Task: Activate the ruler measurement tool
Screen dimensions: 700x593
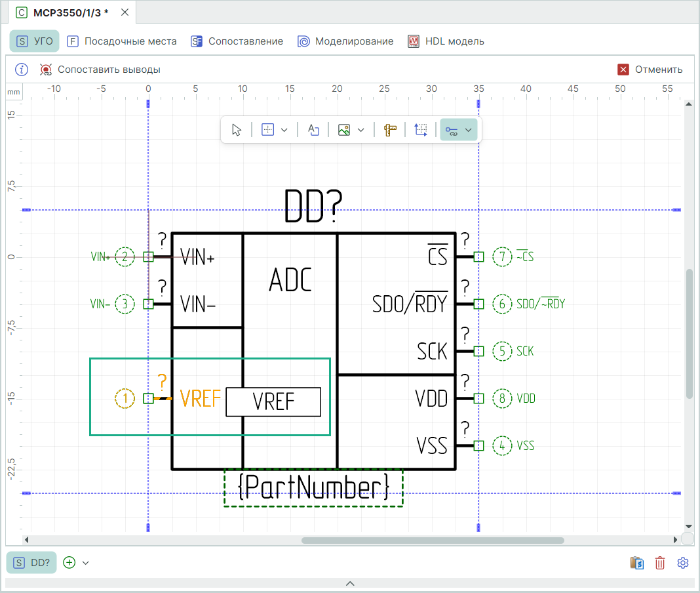Action: pyautogui.click(x=391, y=130)
